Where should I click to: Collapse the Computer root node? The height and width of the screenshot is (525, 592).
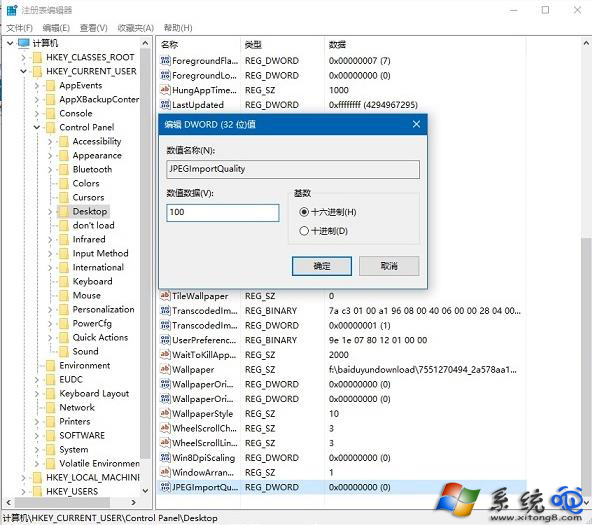click(11, 43)
